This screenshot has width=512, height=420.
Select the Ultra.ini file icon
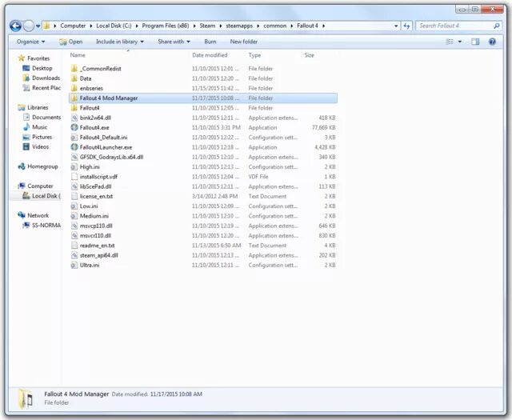(x=74, y=265)
